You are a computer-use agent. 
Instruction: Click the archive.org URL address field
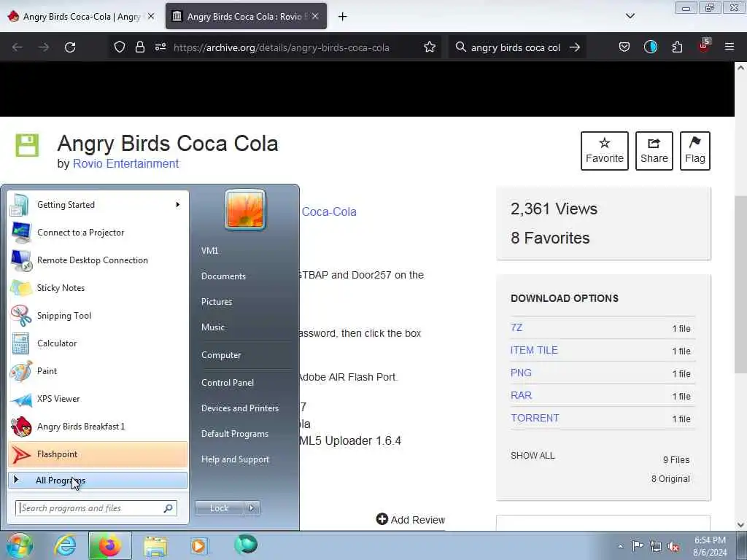(x=281, y=47)
